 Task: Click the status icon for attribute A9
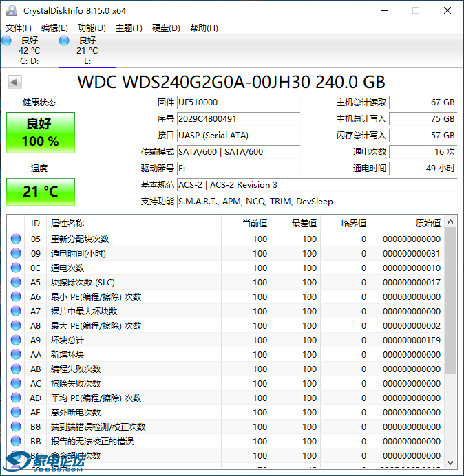[x=16, y=340]
